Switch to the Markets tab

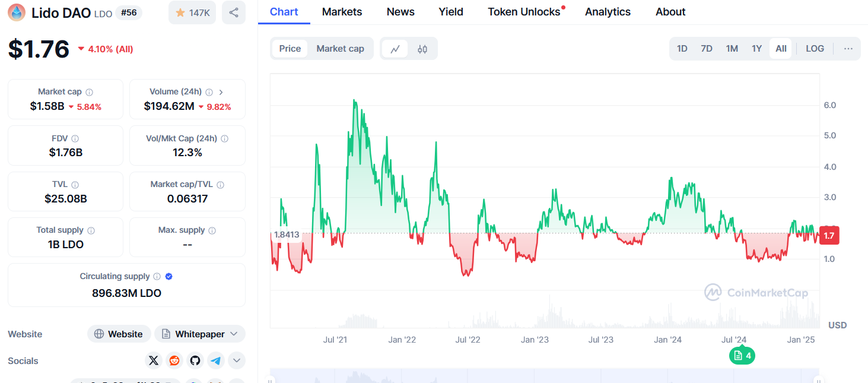pyautogui.click(x=342, y=12)
